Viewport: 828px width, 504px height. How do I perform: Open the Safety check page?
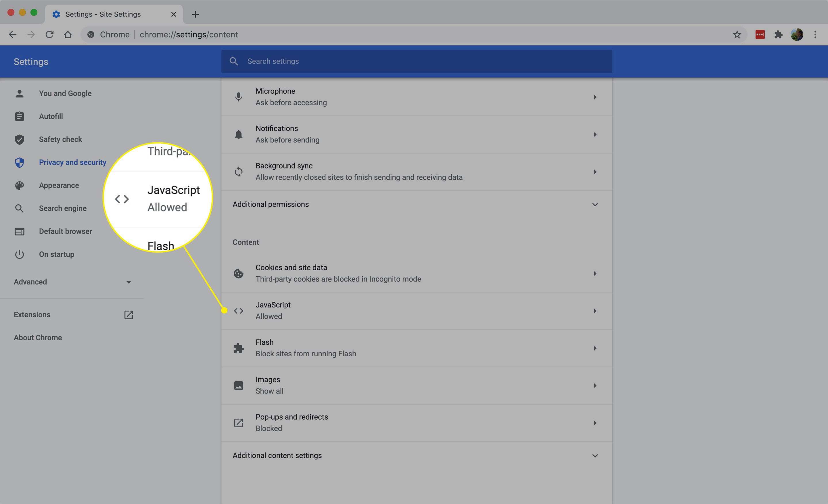pos(59,139)
